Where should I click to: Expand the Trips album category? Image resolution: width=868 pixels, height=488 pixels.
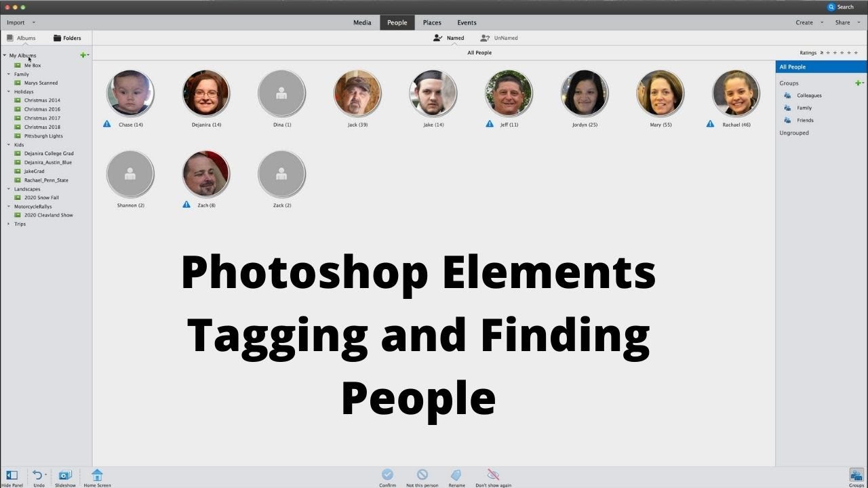click(9, 224)
